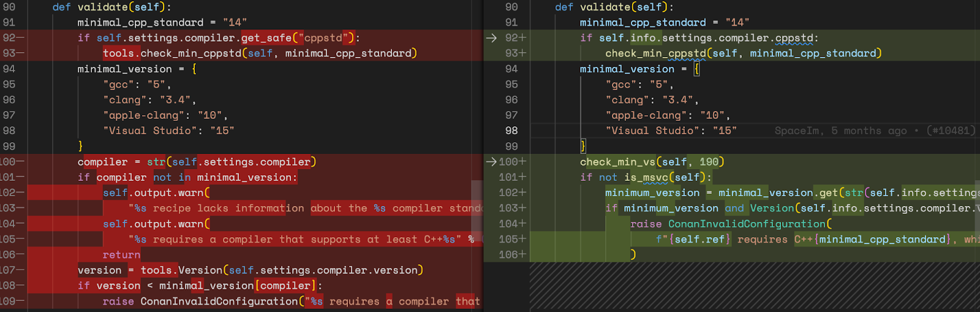This screenshot has height=312, width=980.
Task: Click tools.check_min_cppstd on removed line 93
Action: coord(172,53)
